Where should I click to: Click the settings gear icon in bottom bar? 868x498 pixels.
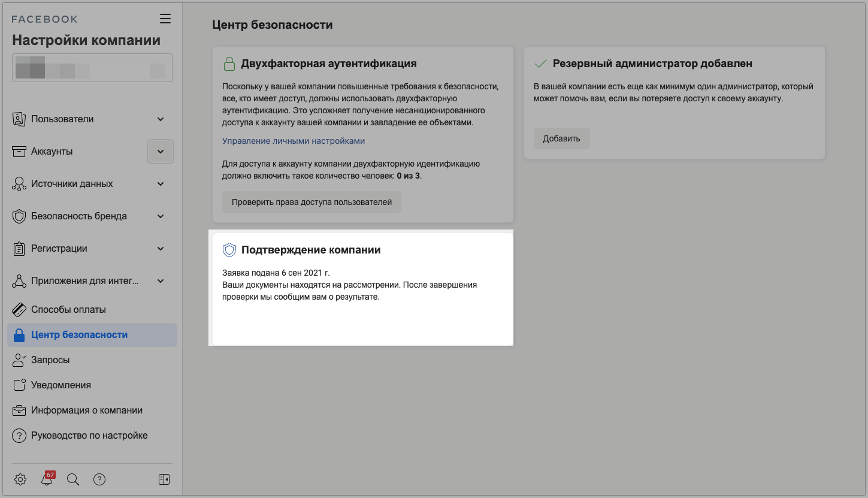20,479
